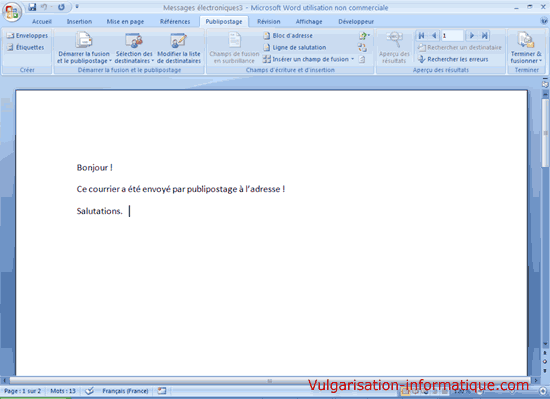Open the Affichage tab

(309, 22)
